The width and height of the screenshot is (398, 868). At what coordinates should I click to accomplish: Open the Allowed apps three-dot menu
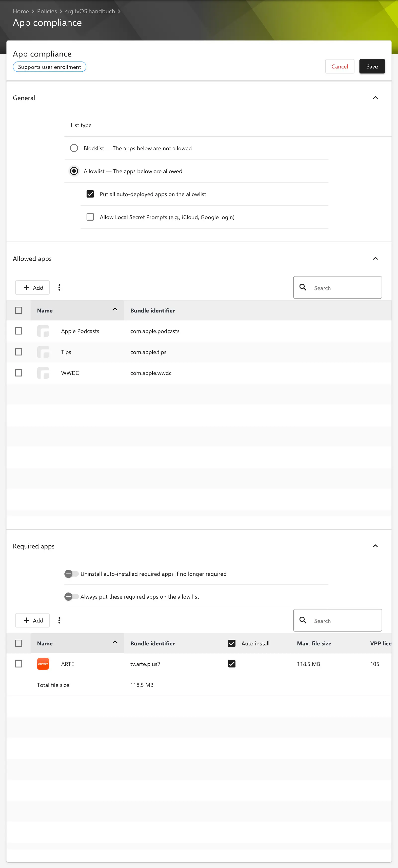[x=59, y=287]
